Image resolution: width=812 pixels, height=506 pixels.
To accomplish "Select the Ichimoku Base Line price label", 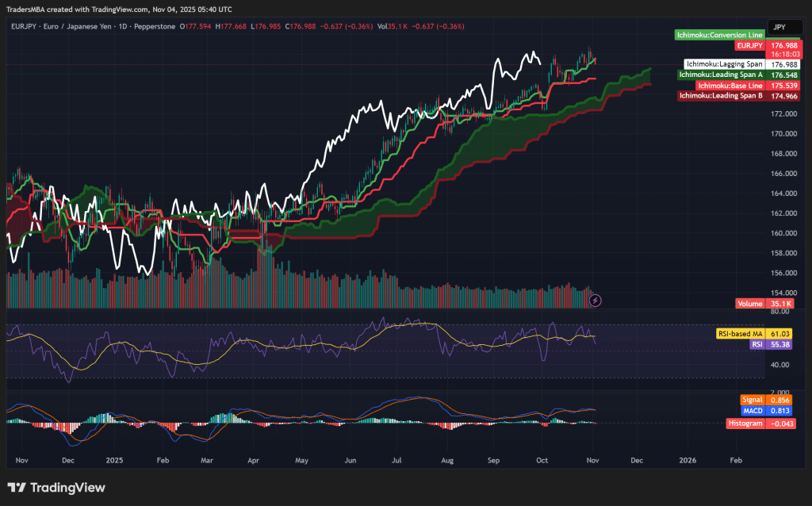I will click(728, 85).
